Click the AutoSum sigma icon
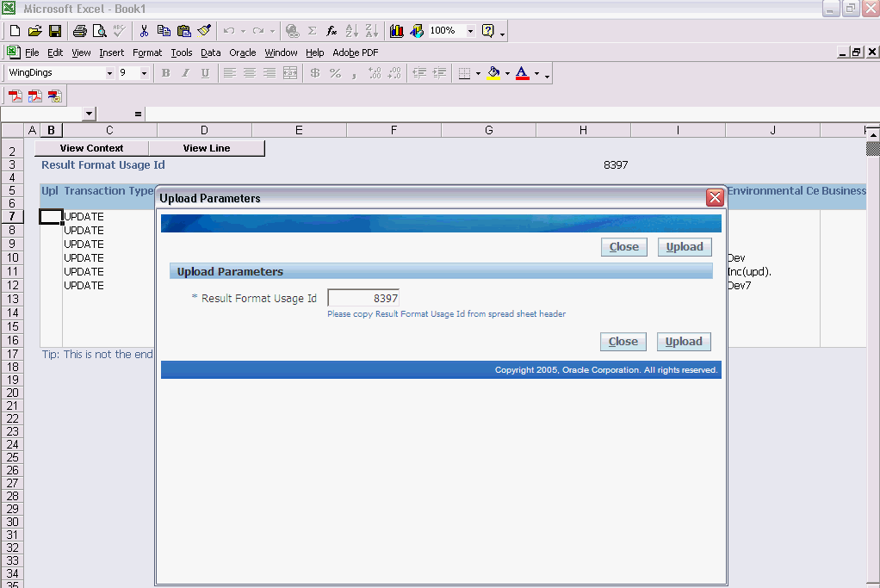880x588 pixels. tap(313, 31)
